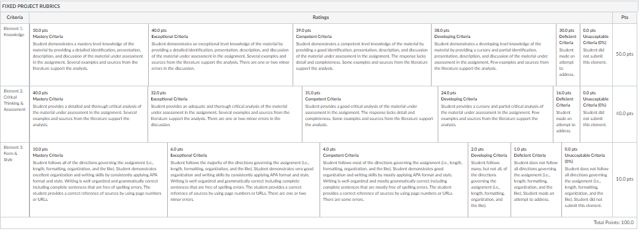
Task: Pick the 4.0 pts Competent Form & Style cell
Action: (394, 180)
